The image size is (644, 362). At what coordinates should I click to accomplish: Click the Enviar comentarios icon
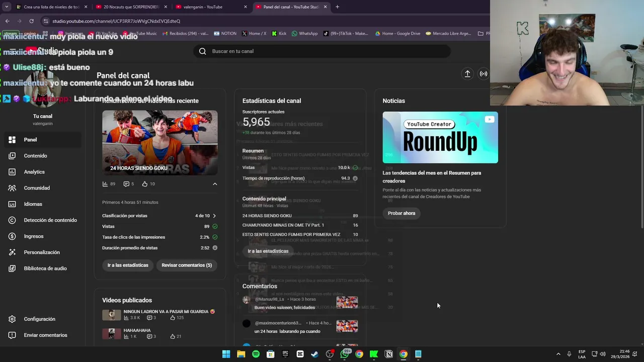point(12,335)
